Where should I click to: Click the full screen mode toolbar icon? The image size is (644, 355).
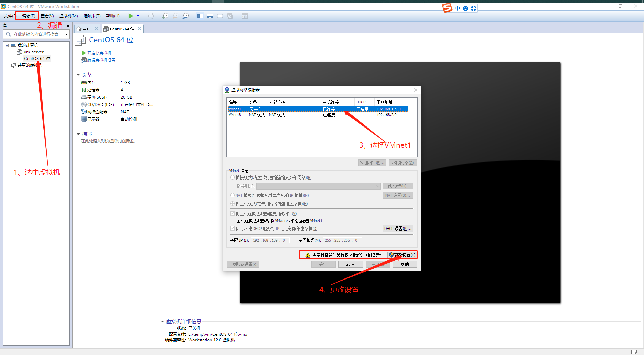coord(220,16)
